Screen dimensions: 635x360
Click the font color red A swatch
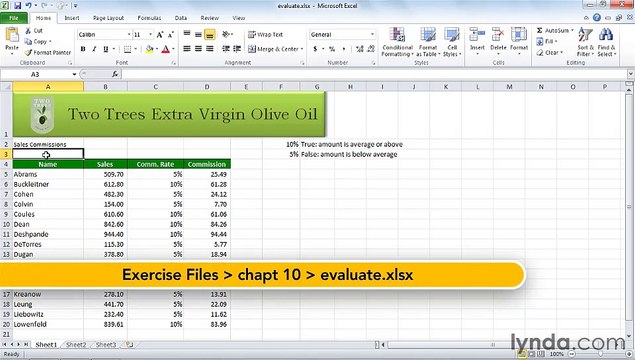166,49
